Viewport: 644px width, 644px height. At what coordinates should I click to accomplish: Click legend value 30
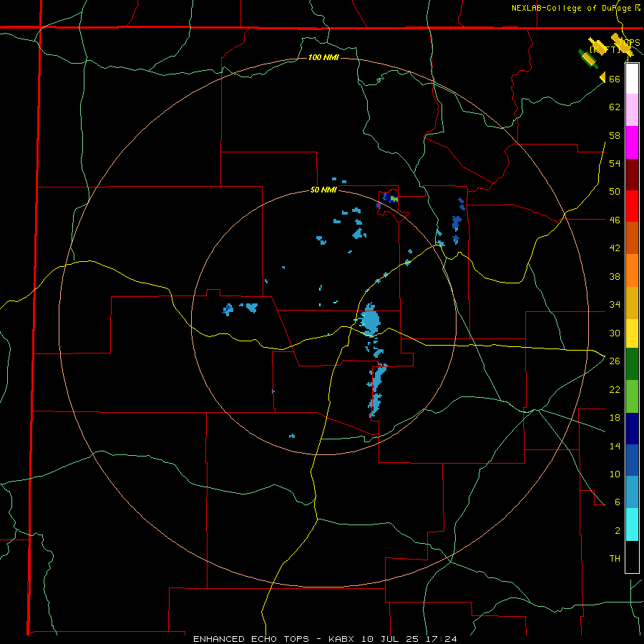click(615, 333)
